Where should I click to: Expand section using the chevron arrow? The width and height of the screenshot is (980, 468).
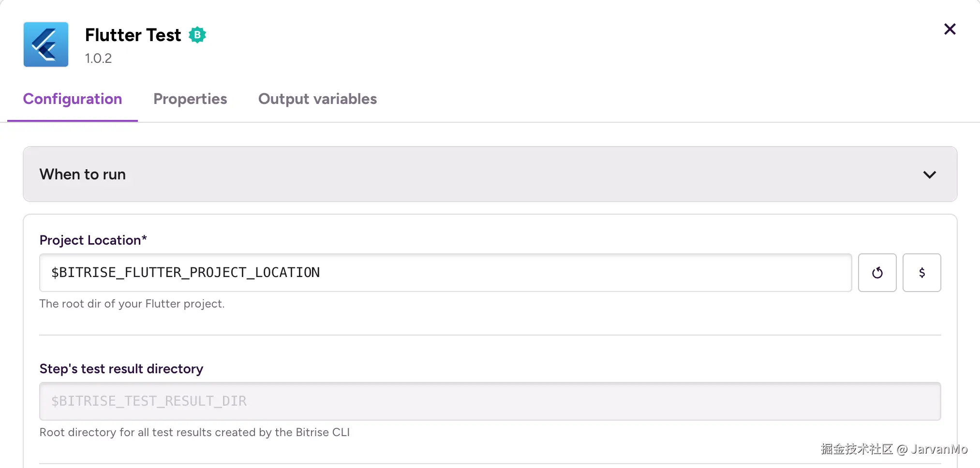[929, 175]
